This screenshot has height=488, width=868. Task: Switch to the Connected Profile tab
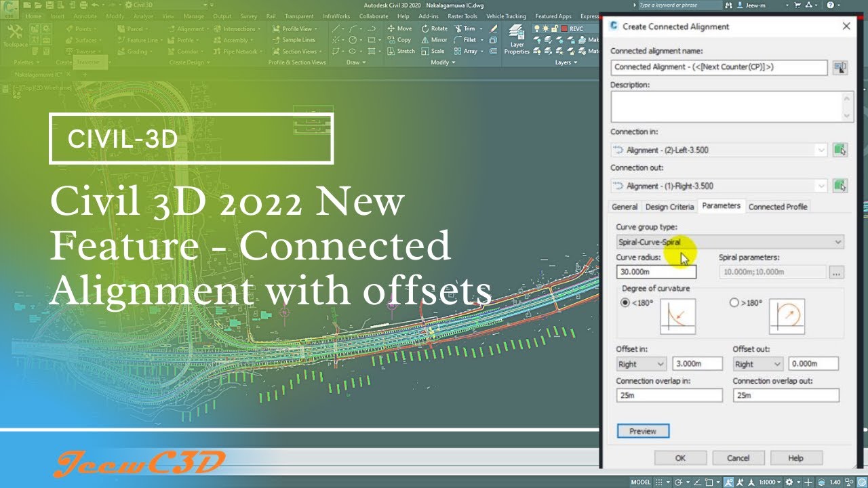coord(778,207)
